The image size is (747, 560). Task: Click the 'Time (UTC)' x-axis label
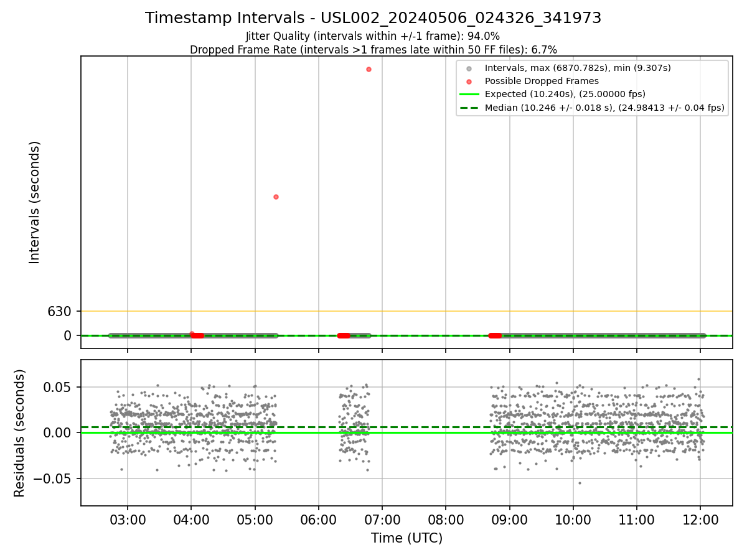coord(406,538)
